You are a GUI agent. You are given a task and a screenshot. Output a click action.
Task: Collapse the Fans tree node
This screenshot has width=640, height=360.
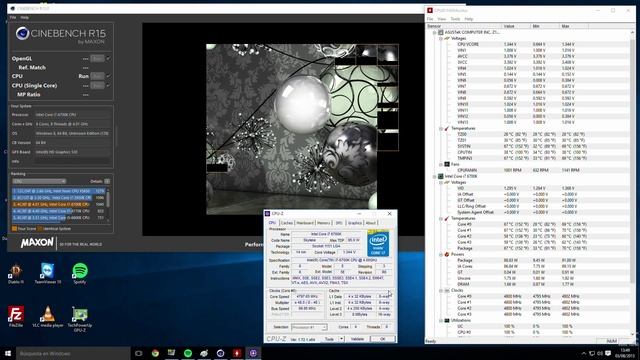click(x=441, y=164)
